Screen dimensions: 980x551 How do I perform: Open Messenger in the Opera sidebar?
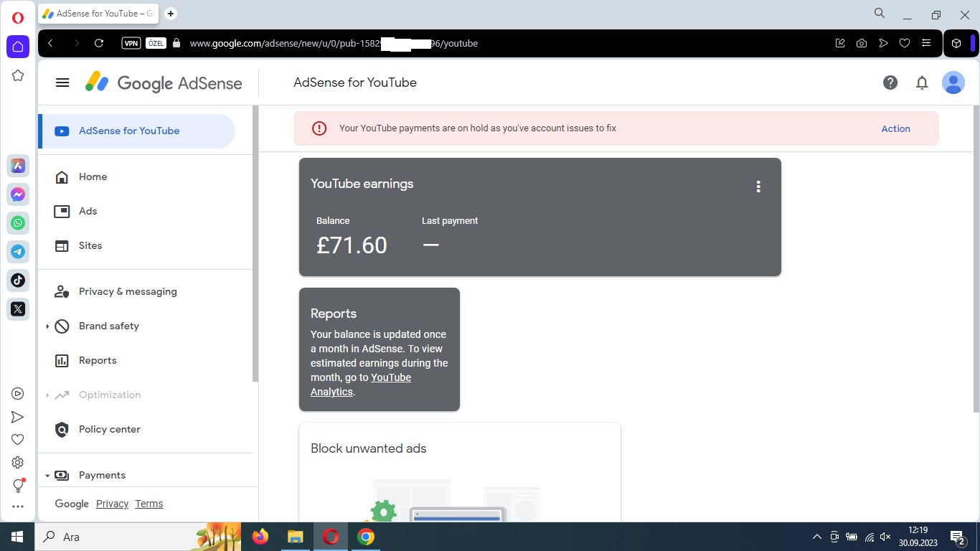(18, 194)
